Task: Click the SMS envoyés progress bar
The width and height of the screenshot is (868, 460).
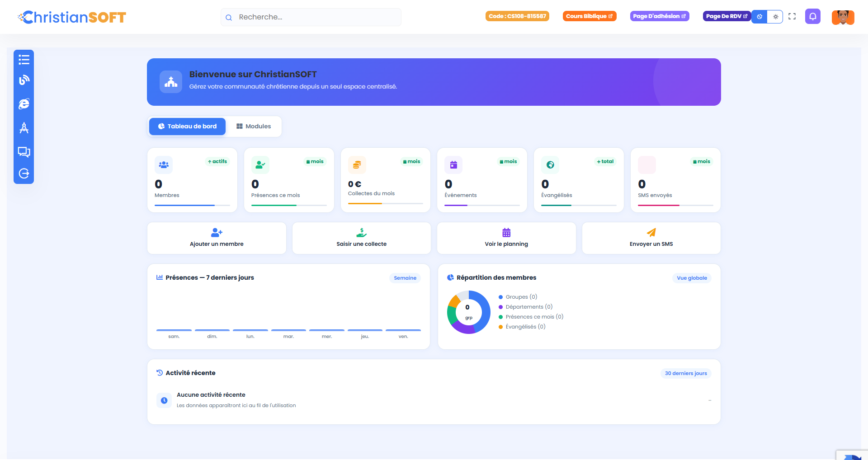Action: (x=675, y=206)
